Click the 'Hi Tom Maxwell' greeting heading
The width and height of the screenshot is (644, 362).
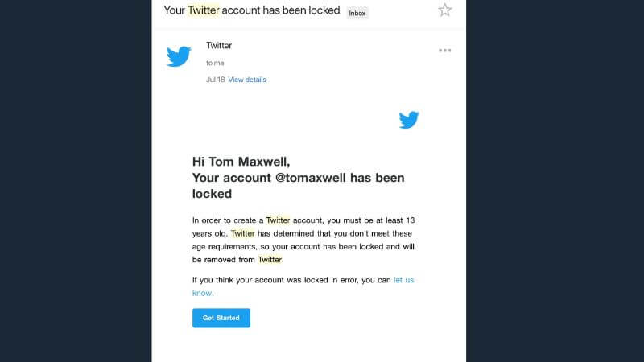point(235,161)
